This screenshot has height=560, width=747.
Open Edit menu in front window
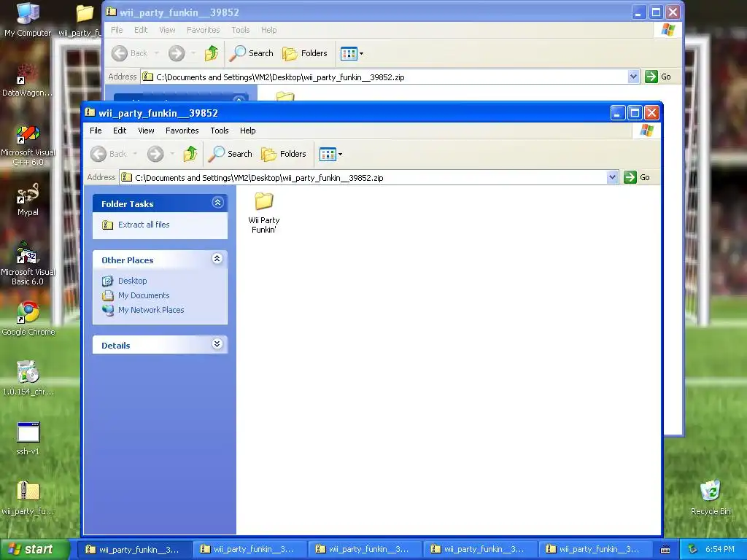(x=120, y=131)
